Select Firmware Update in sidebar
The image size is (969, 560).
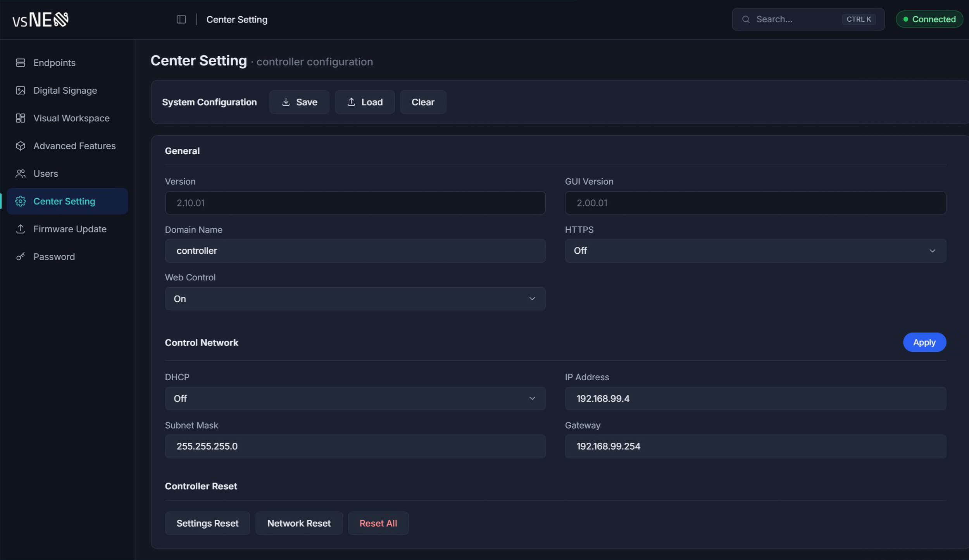(67, 229)
